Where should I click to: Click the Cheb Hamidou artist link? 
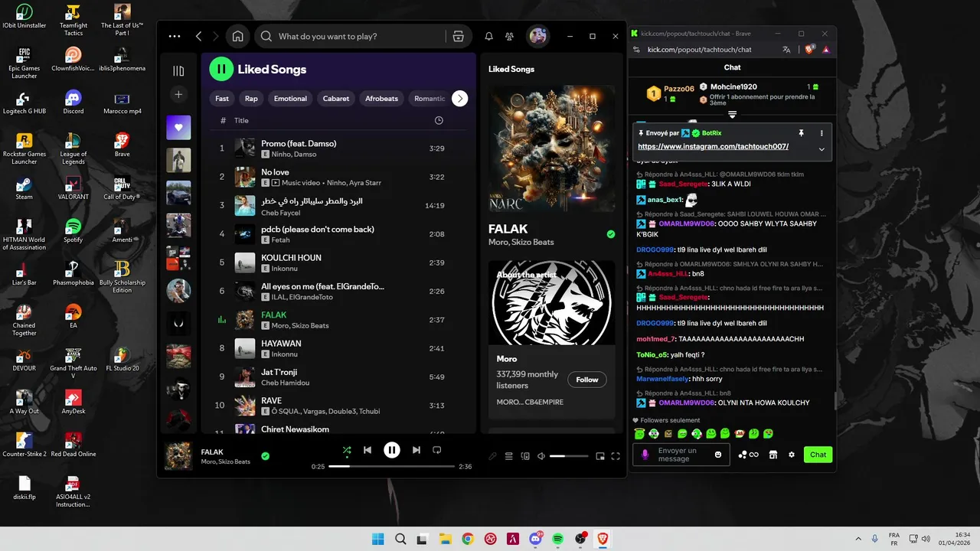286,383
